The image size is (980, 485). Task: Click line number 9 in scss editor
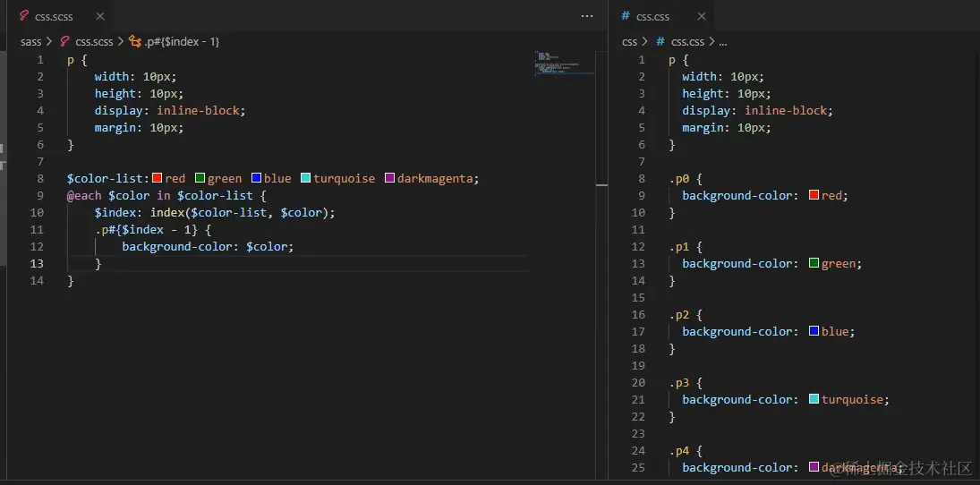[40, 196]
